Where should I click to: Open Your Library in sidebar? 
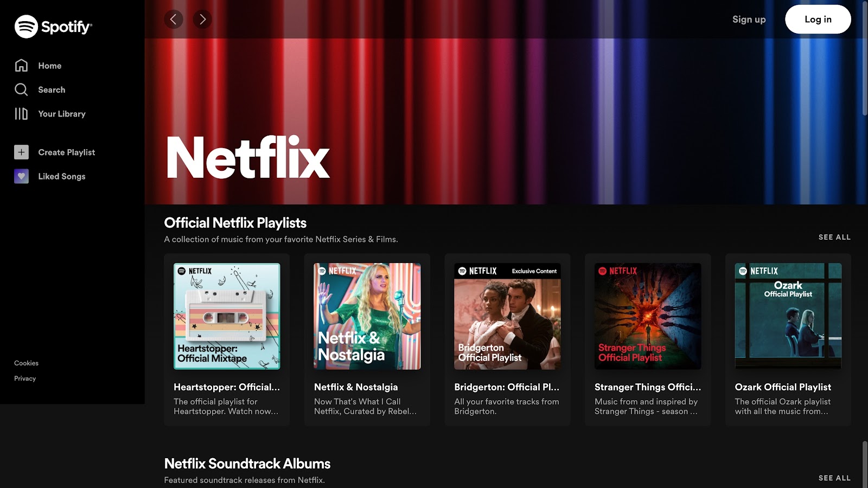coord(62,114)
